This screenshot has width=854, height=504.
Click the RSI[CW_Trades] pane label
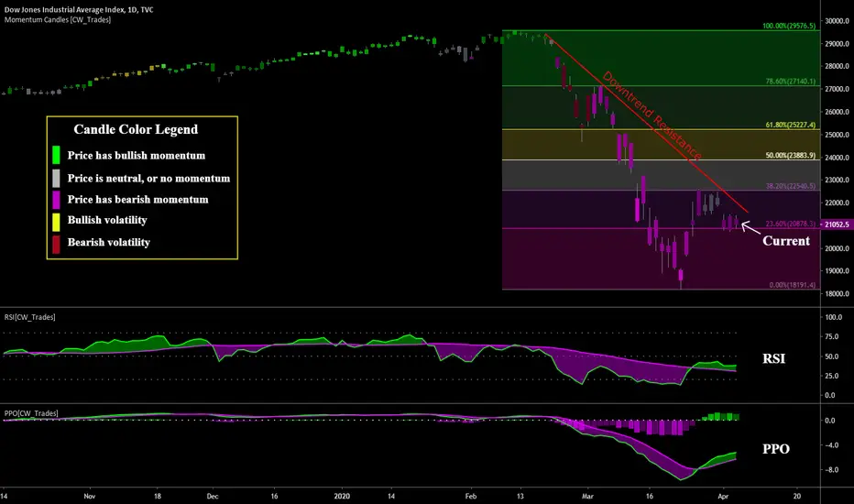(x=30, y=317)
